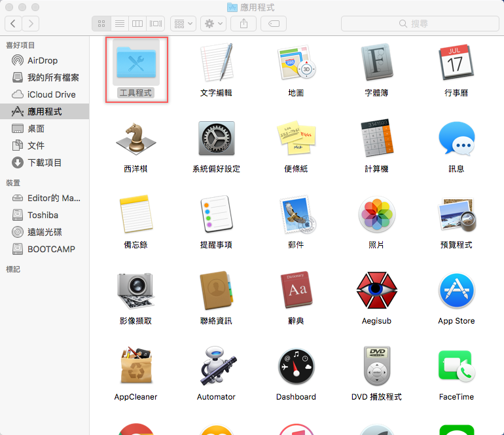Click the 搜尋 search field
The height and width of the screenshot is (435, 504).
(420, 24)
